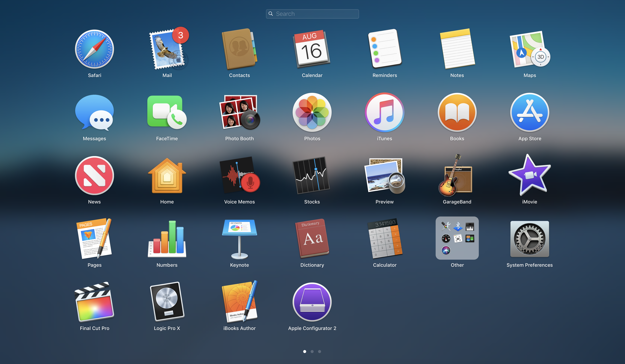Click the Search field

click(312, 14)
